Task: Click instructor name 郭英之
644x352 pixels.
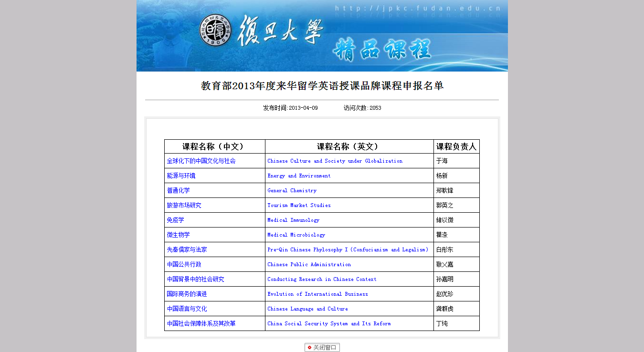Action: [445, 206]
